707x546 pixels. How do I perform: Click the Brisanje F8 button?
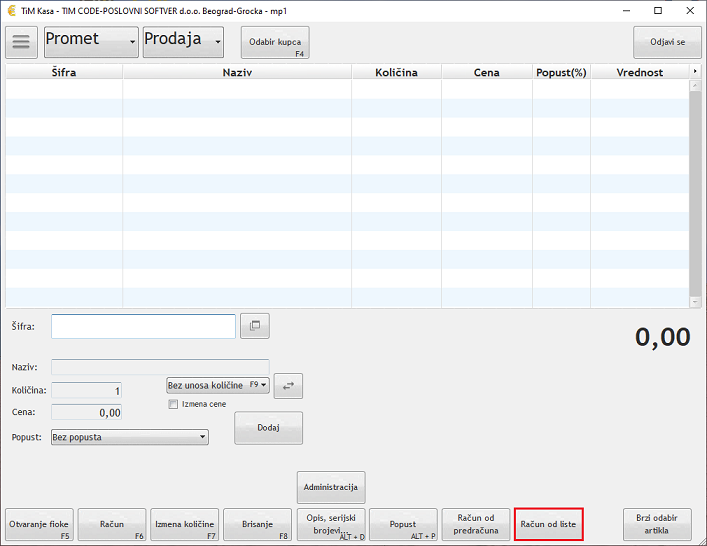pos(257,525)
